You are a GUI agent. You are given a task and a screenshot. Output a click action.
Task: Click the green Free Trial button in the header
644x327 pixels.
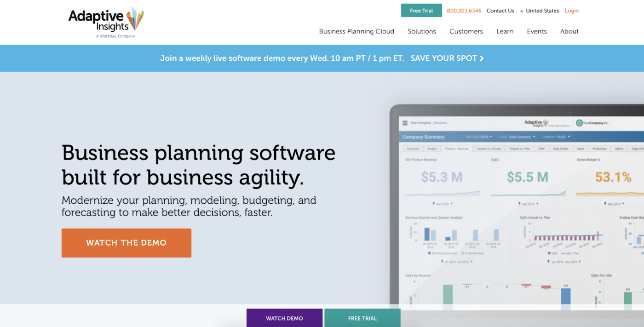[421, 11]
